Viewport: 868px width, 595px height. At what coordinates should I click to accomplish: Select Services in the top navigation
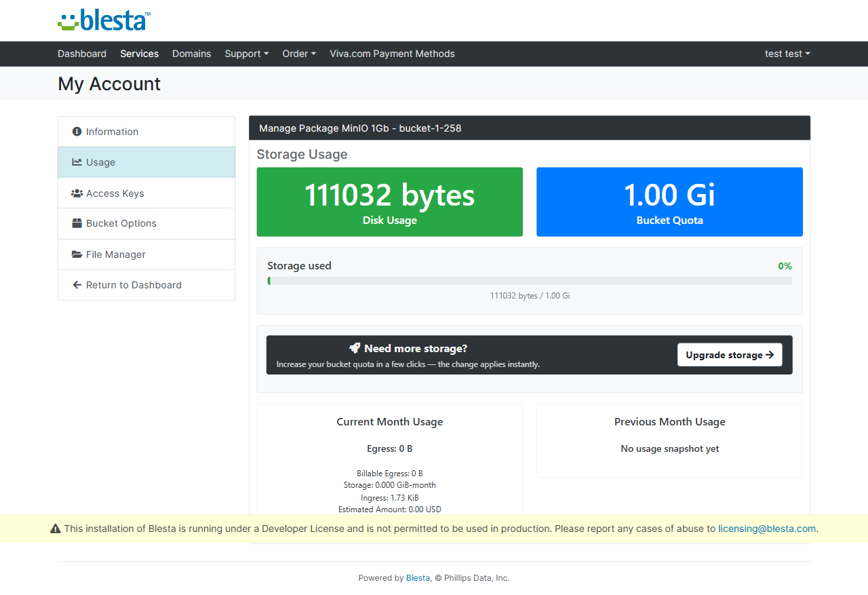140,54
